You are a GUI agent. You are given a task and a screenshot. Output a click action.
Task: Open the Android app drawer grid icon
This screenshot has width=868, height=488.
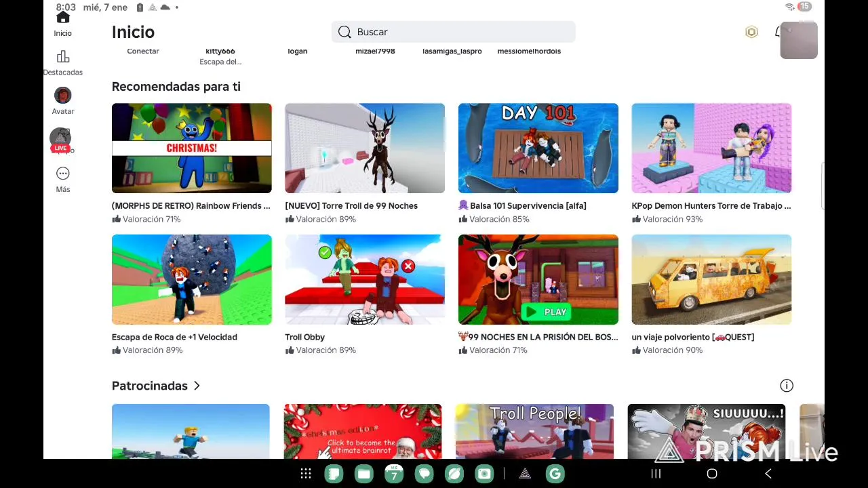coord(306,474)
